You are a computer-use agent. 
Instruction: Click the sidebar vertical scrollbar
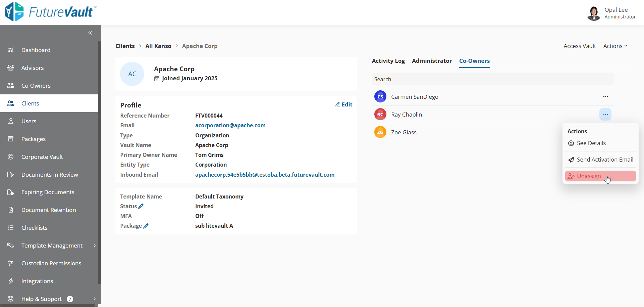(99, 163)
